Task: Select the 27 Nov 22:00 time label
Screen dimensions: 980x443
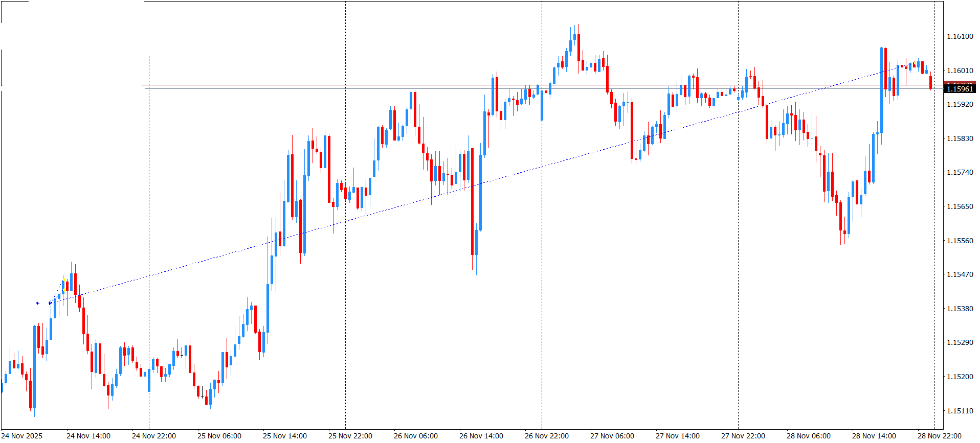Action: point(743,436)
